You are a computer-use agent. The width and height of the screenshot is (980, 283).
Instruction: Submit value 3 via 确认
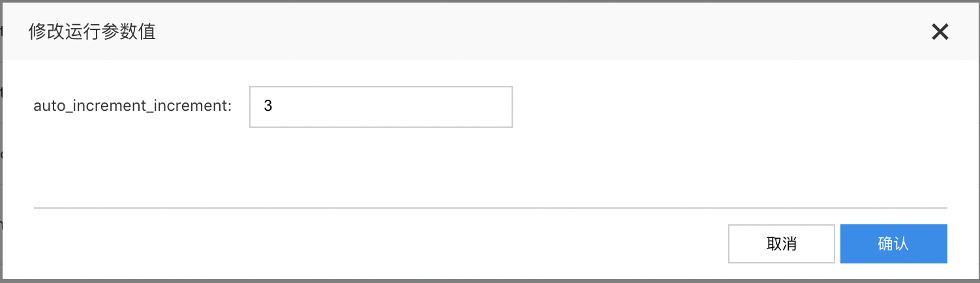(x=893, y=244)
